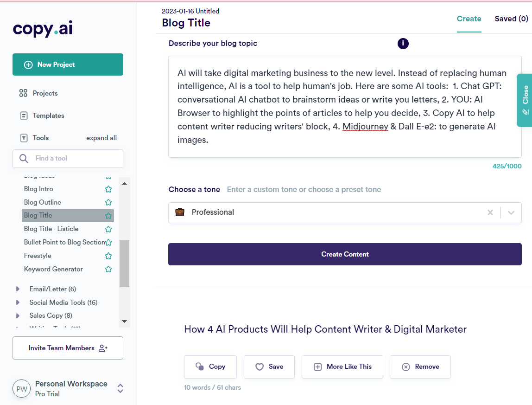Image resolution: width=532 pixels, height=405 pixels.
Task: Click the plus-box icon on More Like This
Action: (317, 367)
